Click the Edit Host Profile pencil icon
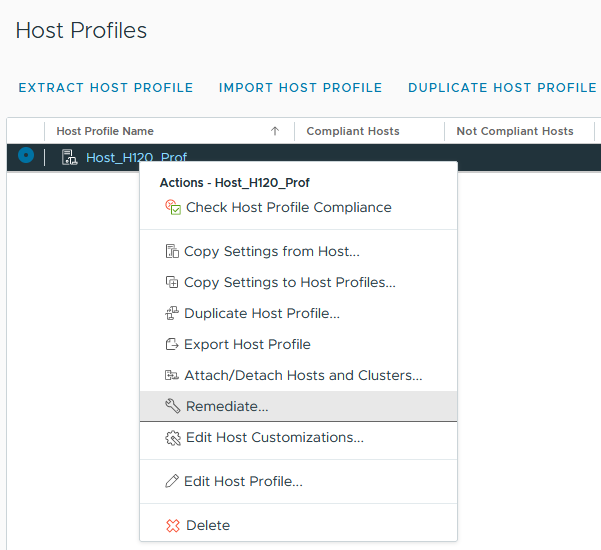 [172, 481]
